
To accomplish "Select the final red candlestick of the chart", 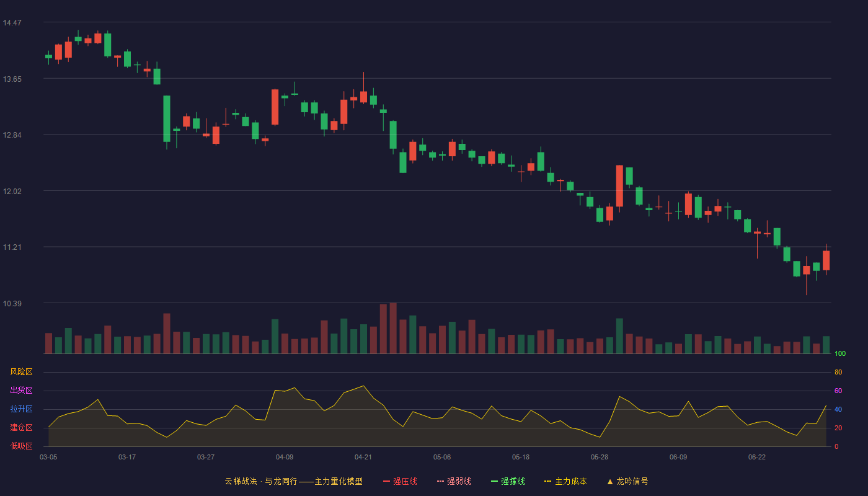I will tap(826, 260).
